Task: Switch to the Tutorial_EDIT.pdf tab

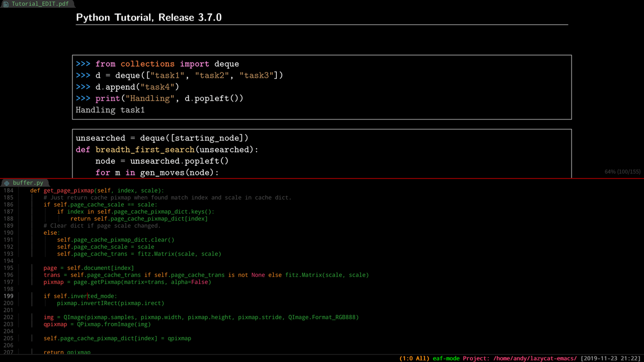Action: point(38,4)
